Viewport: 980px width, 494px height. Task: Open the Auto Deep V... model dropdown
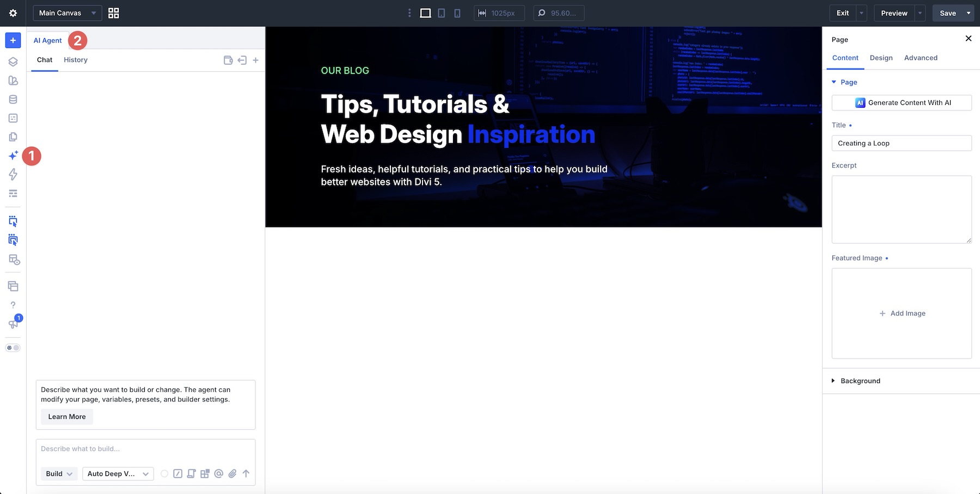point(118,474)
